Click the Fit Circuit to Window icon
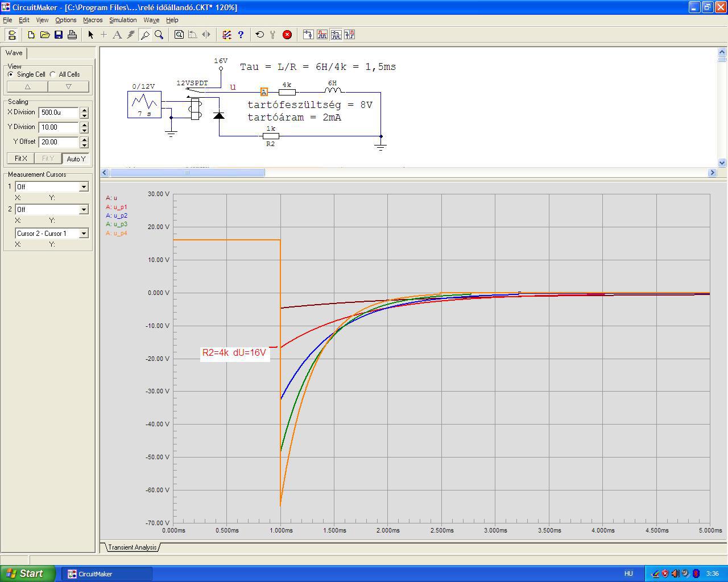This screenshot has width=728, height=582. click(179, 35)
